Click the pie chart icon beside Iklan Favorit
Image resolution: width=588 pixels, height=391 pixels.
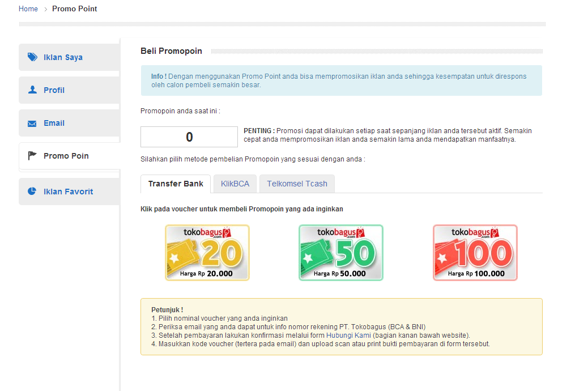(x=32, y=192)
